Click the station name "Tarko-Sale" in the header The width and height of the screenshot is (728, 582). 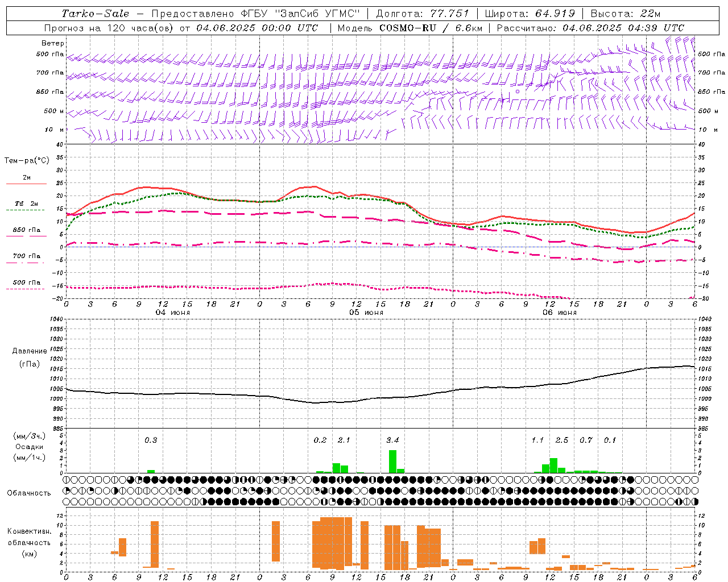coord(95,14)
